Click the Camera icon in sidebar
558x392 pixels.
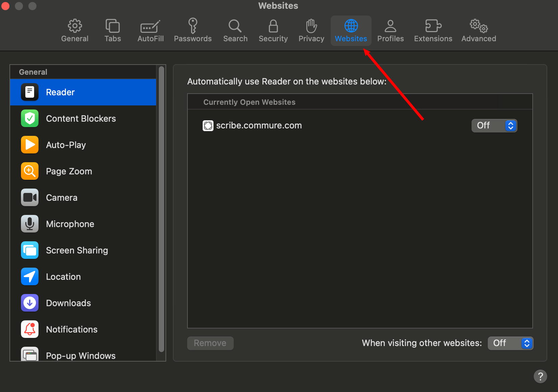(30, 197)
